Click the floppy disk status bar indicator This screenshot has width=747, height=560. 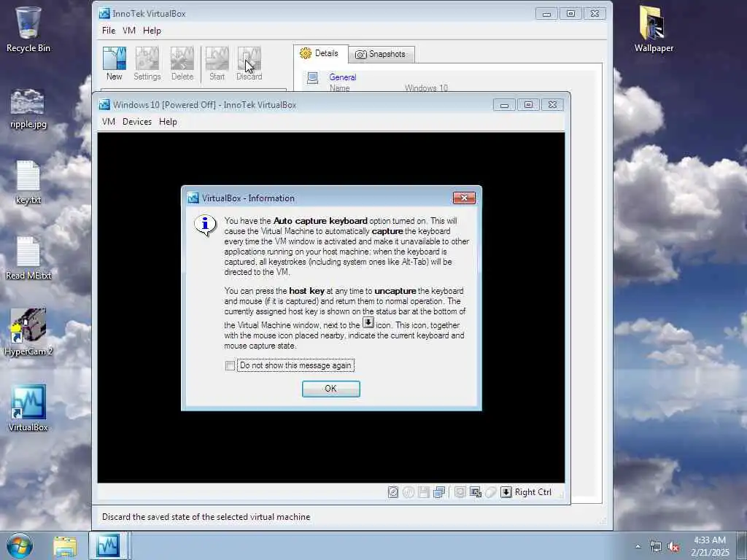[x=424, y=492]
